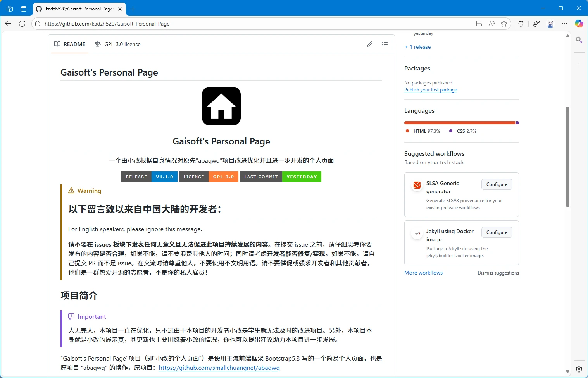
Task: Click the Jekyll workflow icon
Action: pyautogui.click(x=417, y=233)
